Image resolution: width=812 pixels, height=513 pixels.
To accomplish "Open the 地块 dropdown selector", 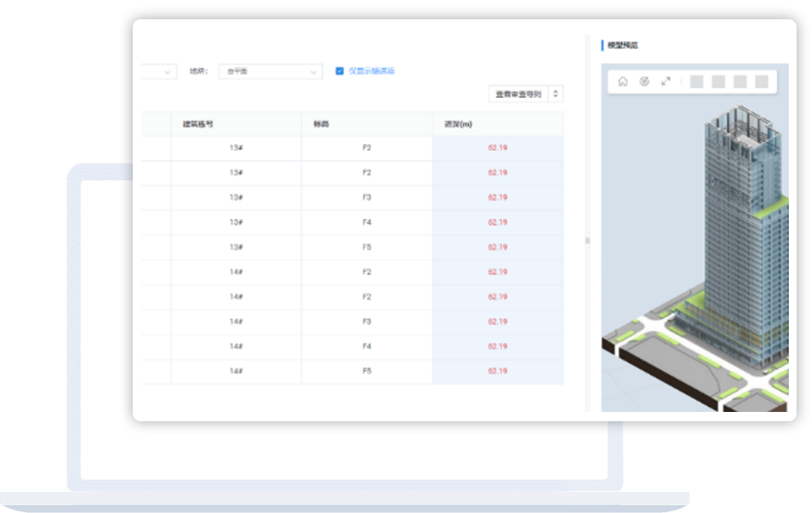I will [269, 71].
